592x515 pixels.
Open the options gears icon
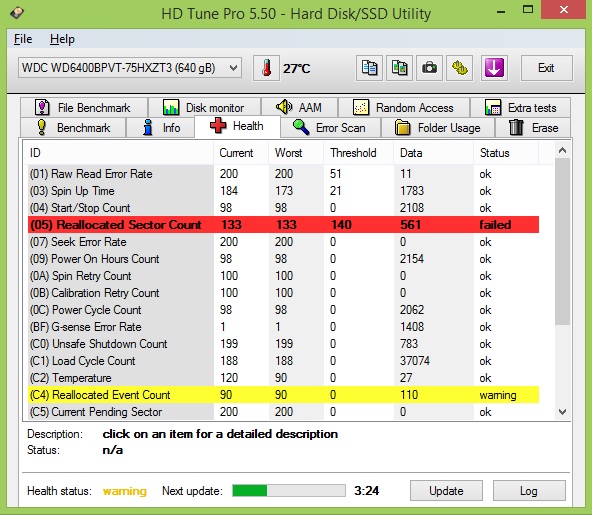pyautogui.click(x=459, y=68)
